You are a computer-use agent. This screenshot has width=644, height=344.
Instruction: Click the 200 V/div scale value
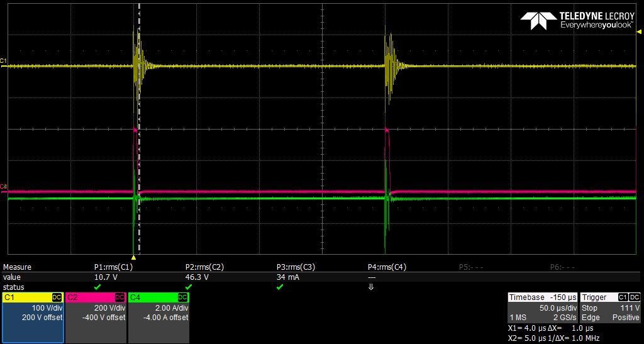109,308
